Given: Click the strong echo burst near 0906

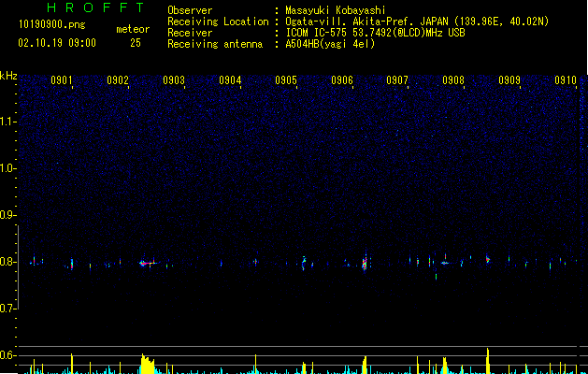Looking at the screenshot, I should tap(365, 262).
